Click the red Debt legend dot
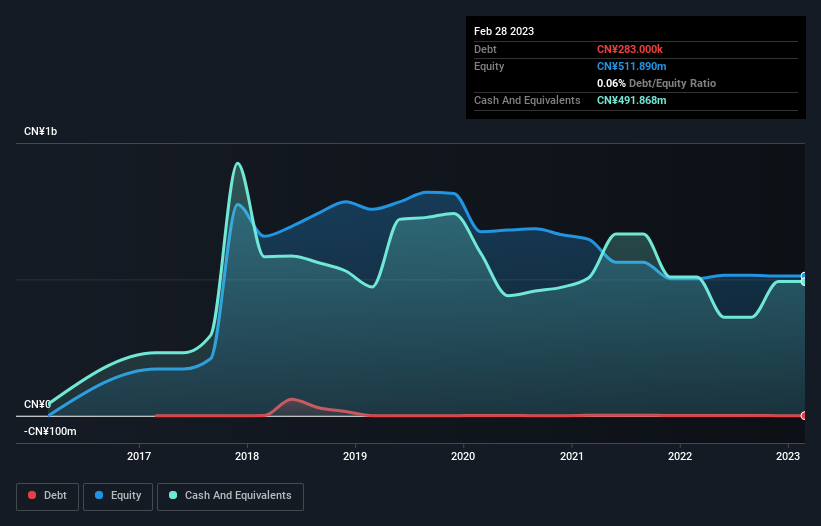The width and height of the screenshot is (821, 526). pos(32,495)
